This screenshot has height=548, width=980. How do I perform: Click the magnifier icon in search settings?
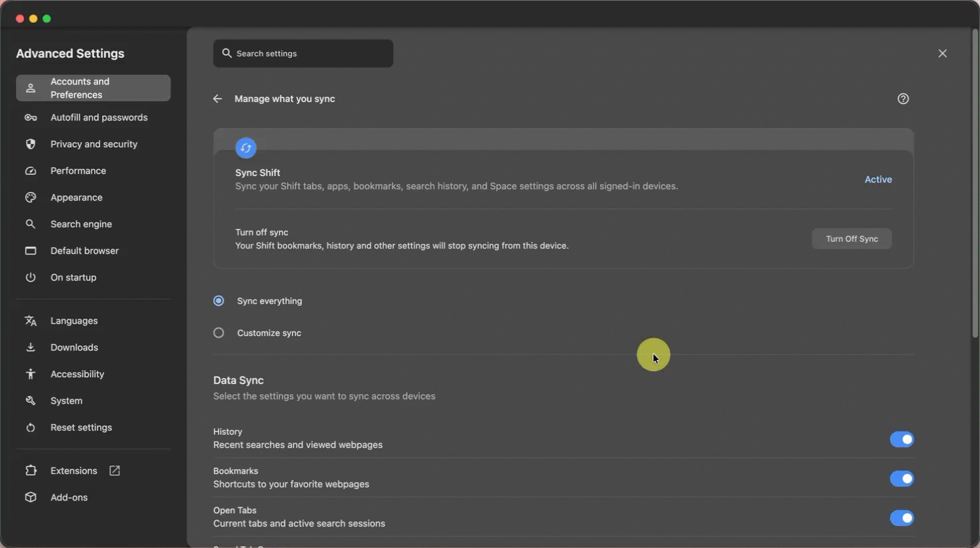tap(227, 53)
